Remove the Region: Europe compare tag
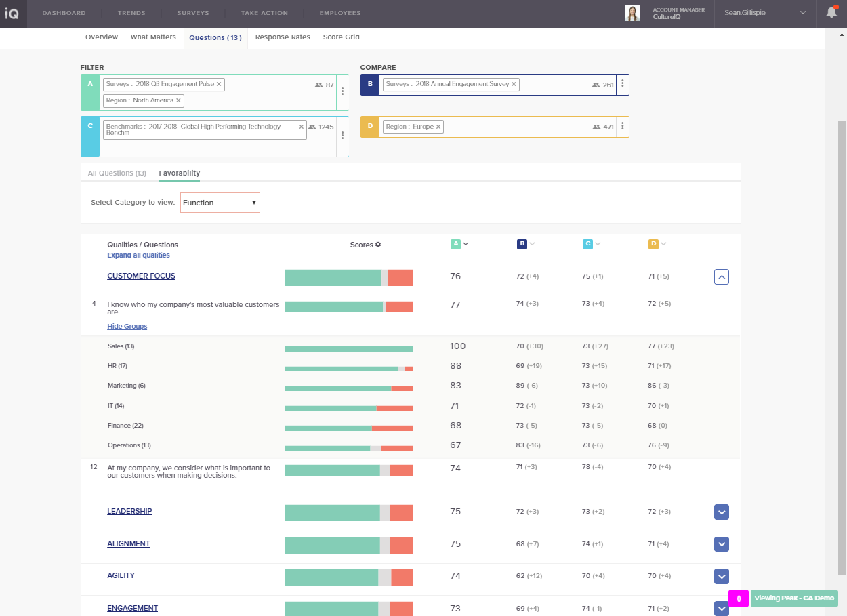Viewport: 847px width, 616px height. point(438,127)
